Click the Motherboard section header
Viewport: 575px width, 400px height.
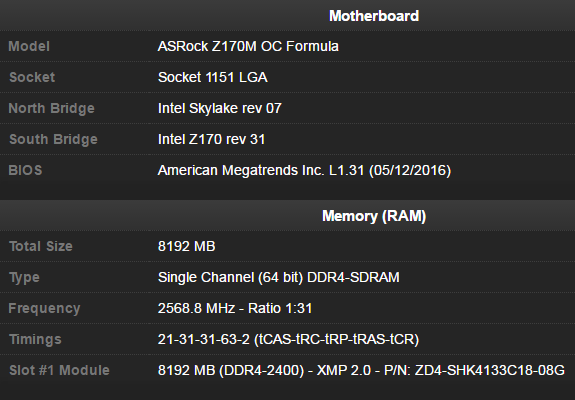pyautogui.click(x=374, y=16)
